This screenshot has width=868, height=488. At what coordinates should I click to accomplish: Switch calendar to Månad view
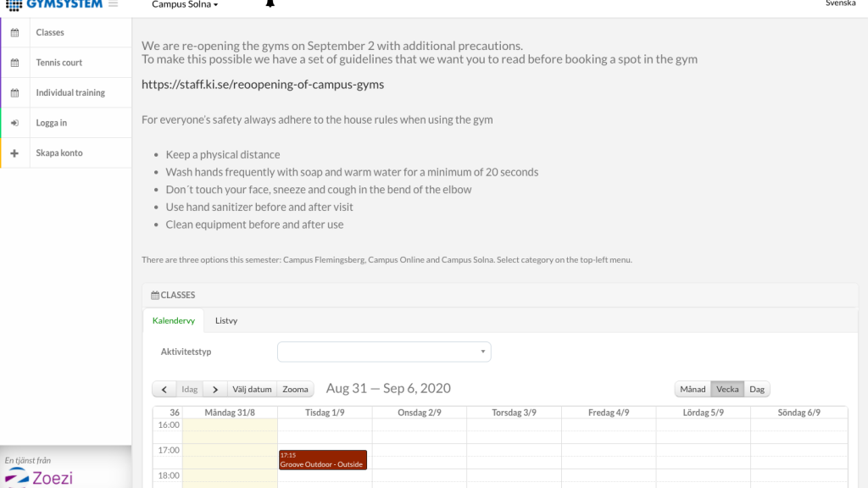pos(693,390)
